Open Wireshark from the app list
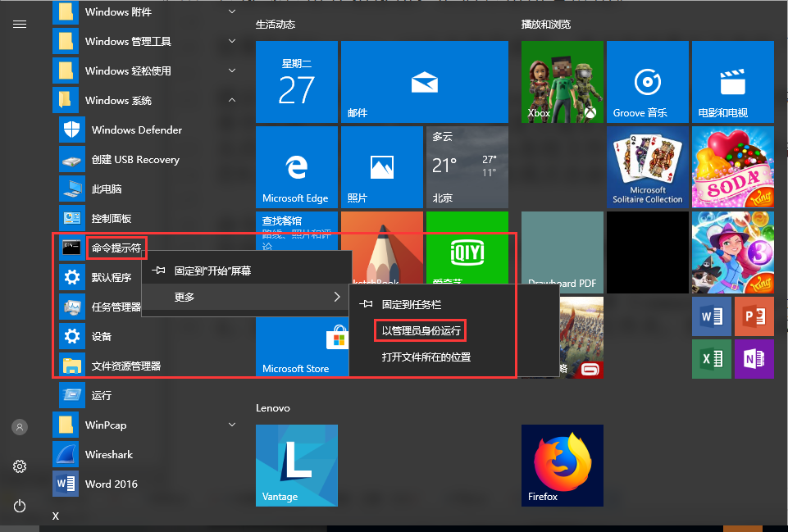This screenshot has width=788, height=532. click(x=108, y=454)
